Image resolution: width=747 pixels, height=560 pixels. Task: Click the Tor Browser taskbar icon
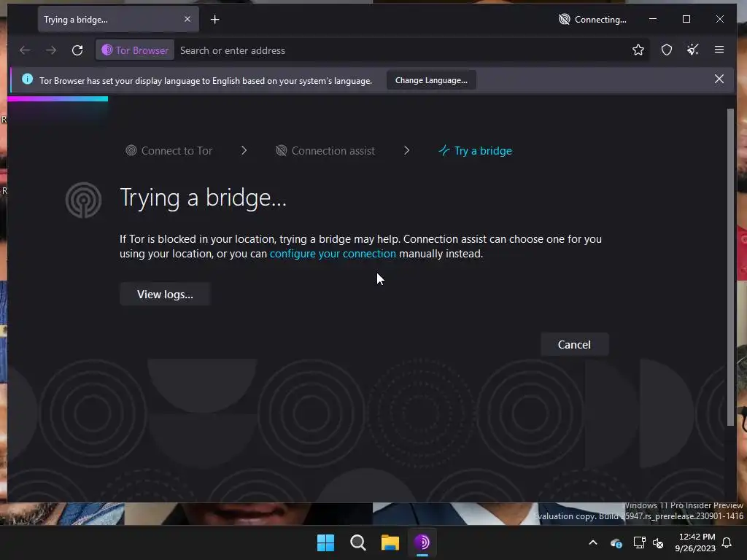(422, 542)
